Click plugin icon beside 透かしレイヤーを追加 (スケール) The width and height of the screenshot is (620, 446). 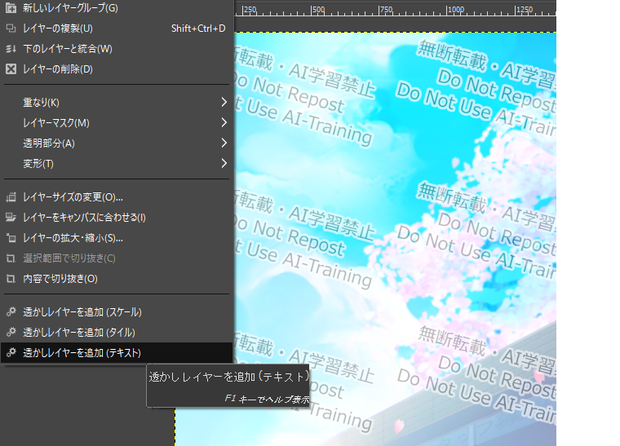11,312
